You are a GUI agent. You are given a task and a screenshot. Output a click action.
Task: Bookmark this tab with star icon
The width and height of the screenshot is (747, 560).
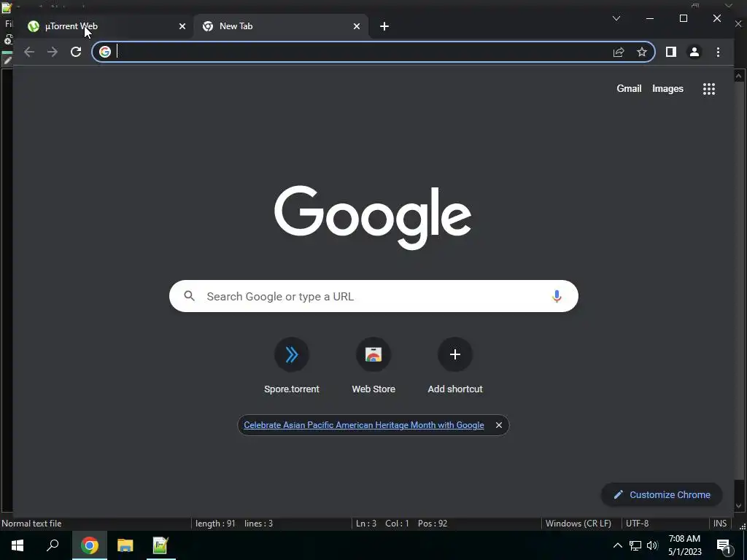[x=642, y=52]
